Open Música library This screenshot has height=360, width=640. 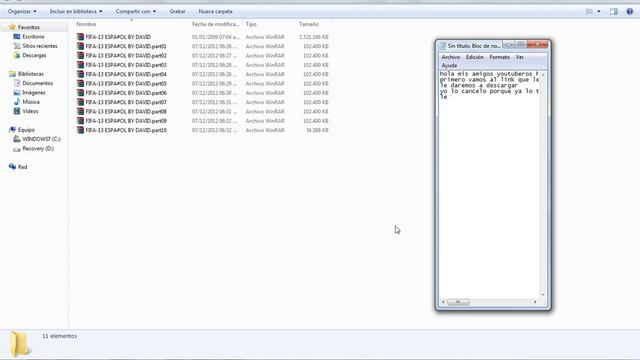31,102
